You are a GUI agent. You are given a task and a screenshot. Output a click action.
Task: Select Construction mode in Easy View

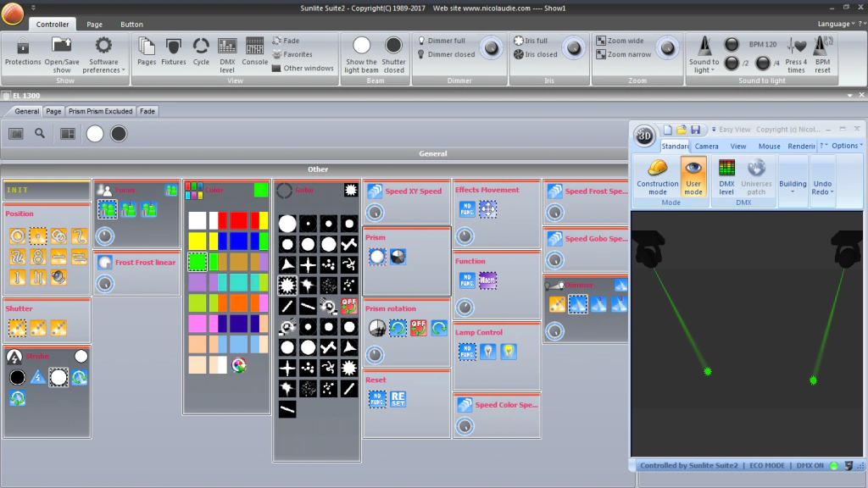tap(657, 176)
